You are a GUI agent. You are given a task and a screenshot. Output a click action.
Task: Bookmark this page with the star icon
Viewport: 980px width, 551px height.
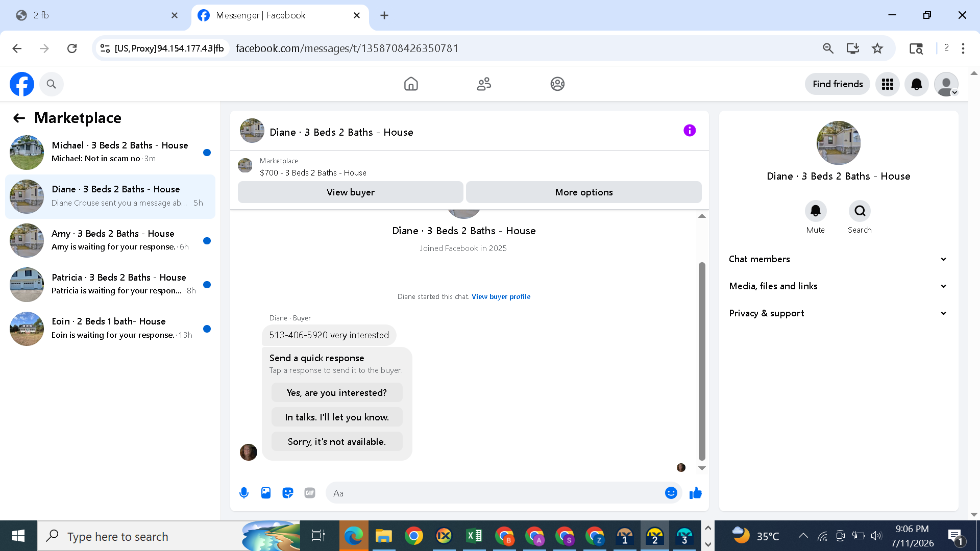[x=877, y=48]
